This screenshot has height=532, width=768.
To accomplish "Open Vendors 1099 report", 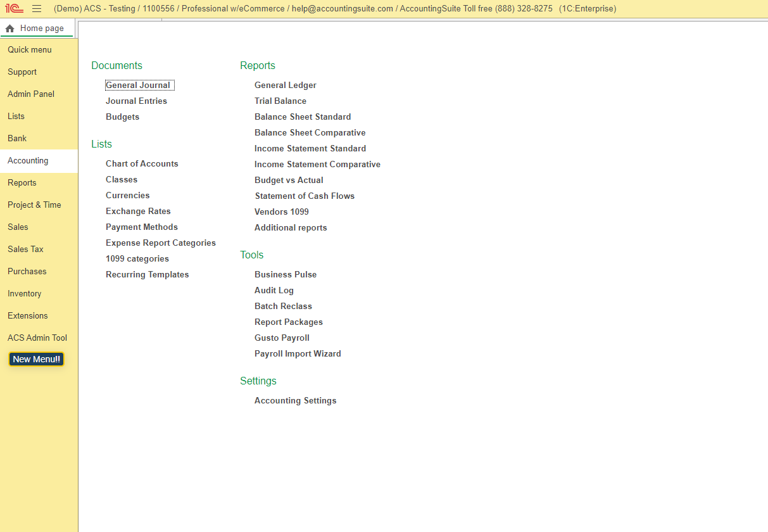I will pyautogui.click(x=282, y=212).
